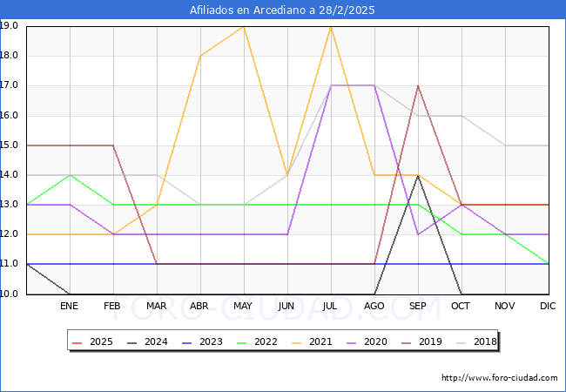Click the 11.0 y-axis value

[9, 264]
